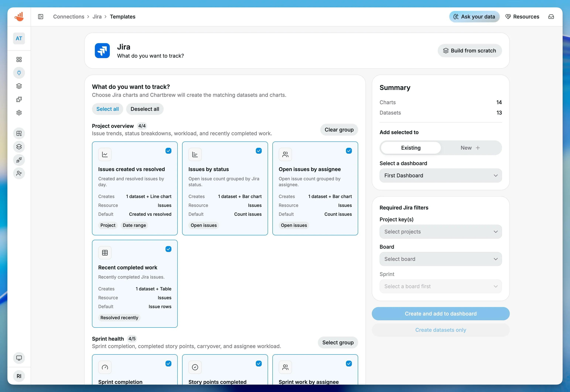The width and height of the screenshot is (570, 392).
Task: Open the Select board dropdown
Action: [x=441, y=259]
